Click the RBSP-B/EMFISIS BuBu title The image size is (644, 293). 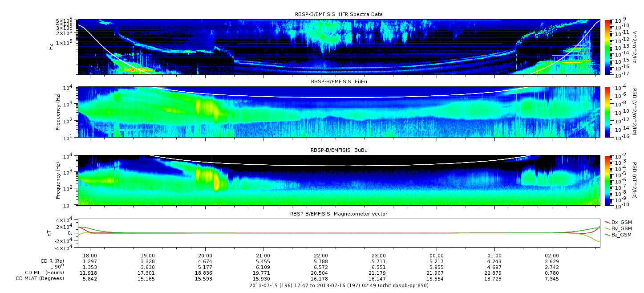(x=339, y=151)
